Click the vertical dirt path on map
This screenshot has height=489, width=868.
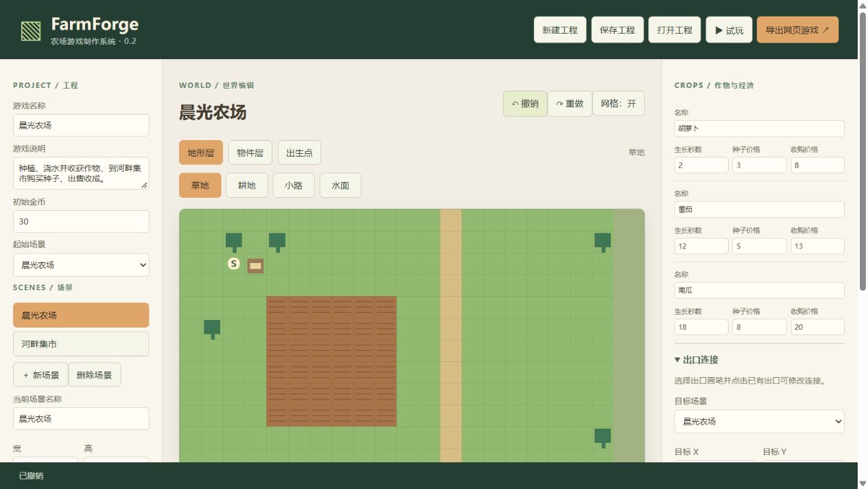click(451, 335)
